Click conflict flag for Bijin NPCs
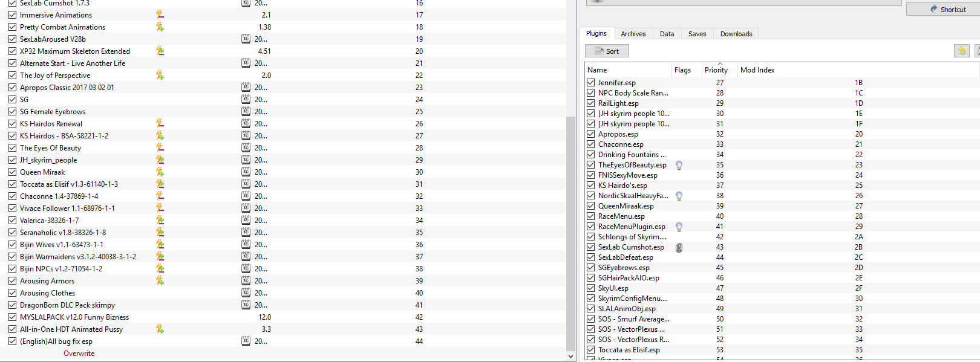Image resolution: width=980 pixels, height=362 pixels. click(x=160, y=268)
